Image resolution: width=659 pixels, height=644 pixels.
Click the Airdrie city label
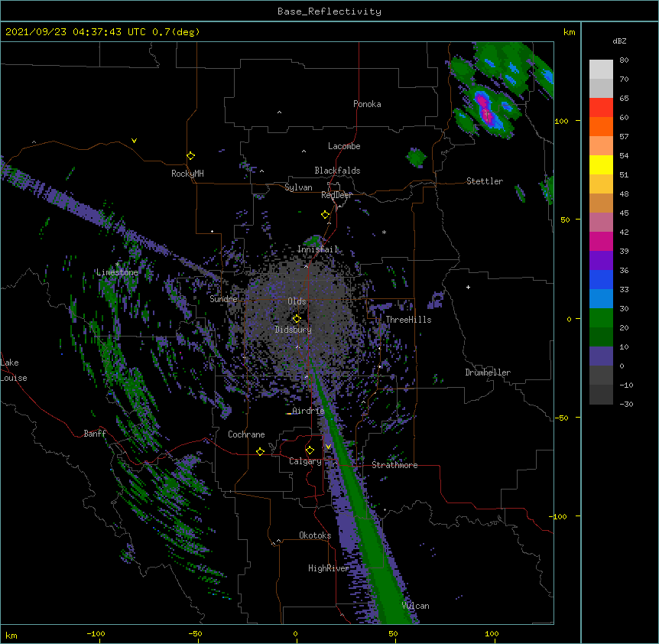(308, 411)
